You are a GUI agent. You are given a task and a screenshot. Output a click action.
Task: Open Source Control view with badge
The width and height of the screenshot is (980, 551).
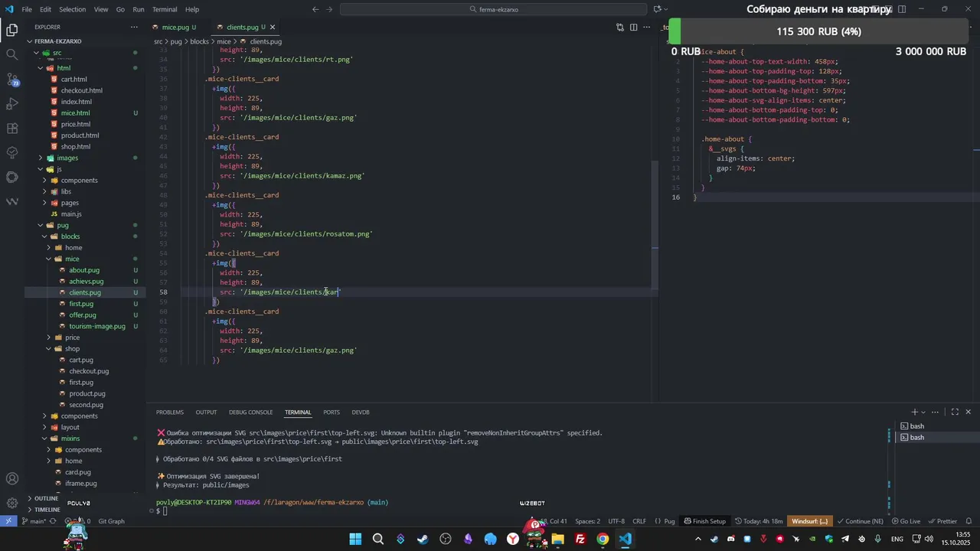(12, 79)
